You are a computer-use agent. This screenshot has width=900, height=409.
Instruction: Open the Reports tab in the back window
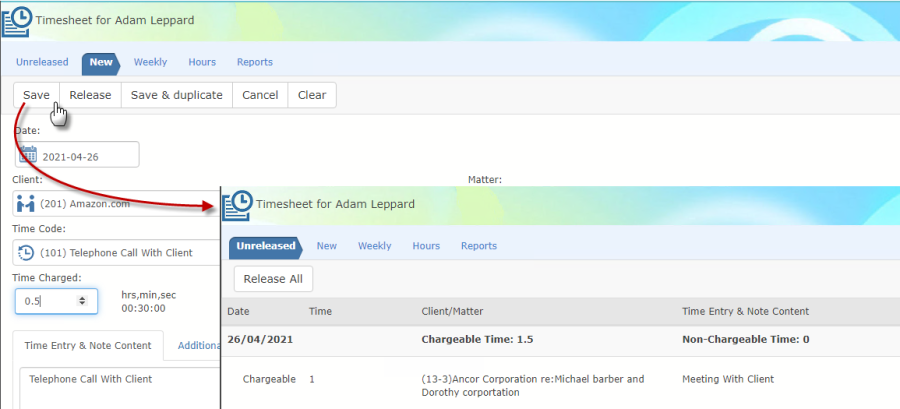[x=255, y=62]
